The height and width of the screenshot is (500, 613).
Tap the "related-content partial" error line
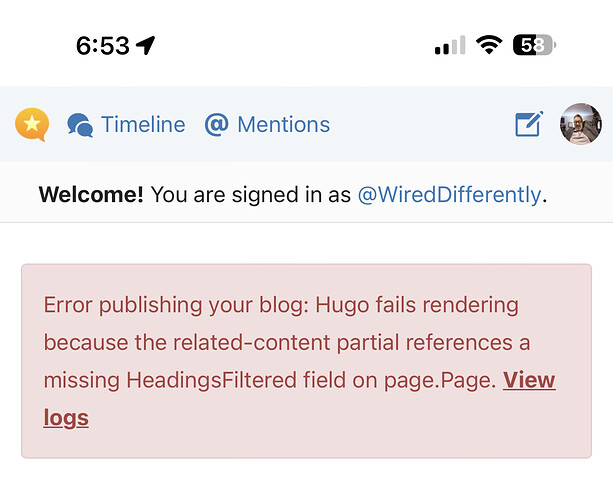pyautogui.click(x=287, y=342)
